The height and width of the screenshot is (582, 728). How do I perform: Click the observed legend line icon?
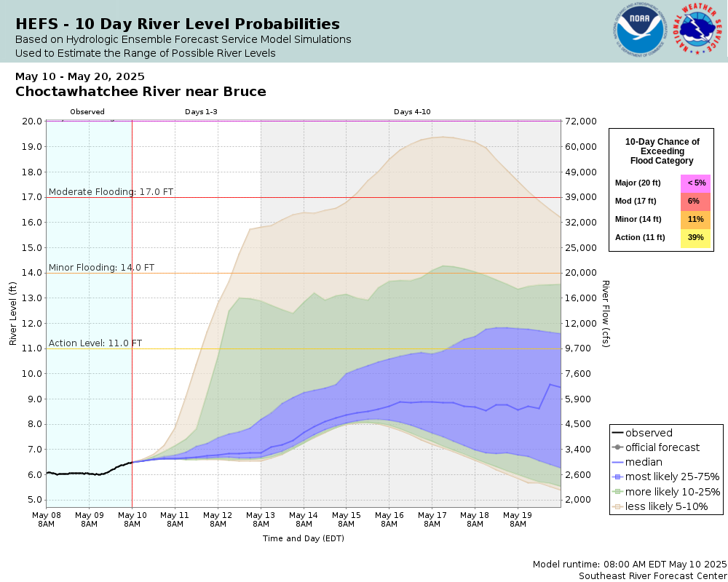click(617, 433)
